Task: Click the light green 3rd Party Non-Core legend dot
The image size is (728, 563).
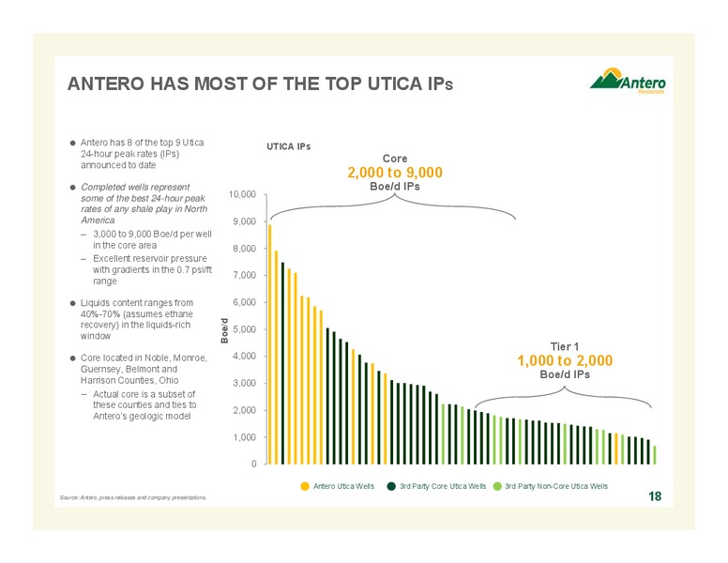Action: pyautogui.click(x=497, y=486)
